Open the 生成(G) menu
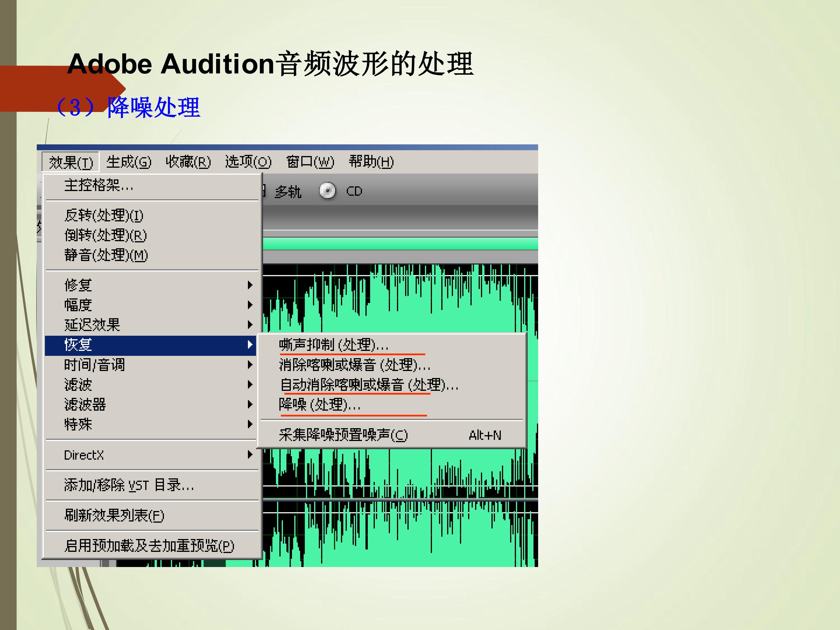The image size is (840, 630). (x=128, y=162)
